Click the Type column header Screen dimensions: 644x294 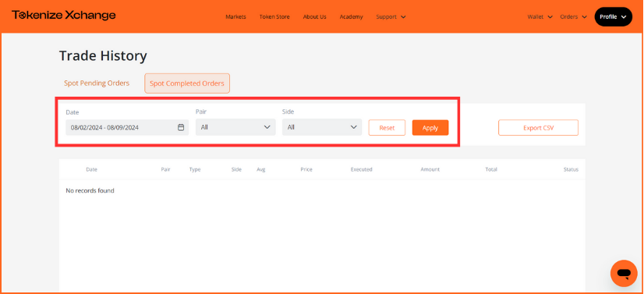(195, 169)
